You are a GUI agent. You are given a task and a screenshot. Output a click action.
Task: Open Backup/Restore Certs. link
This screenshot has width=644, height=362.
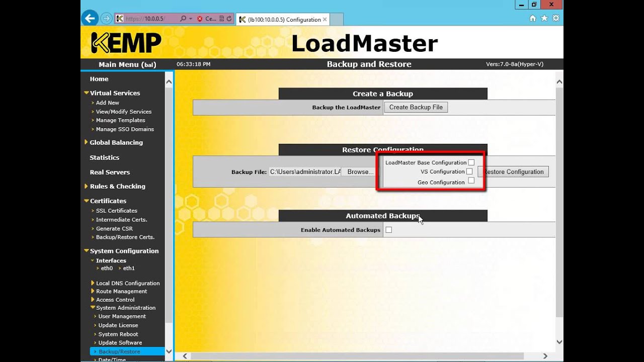125,237
